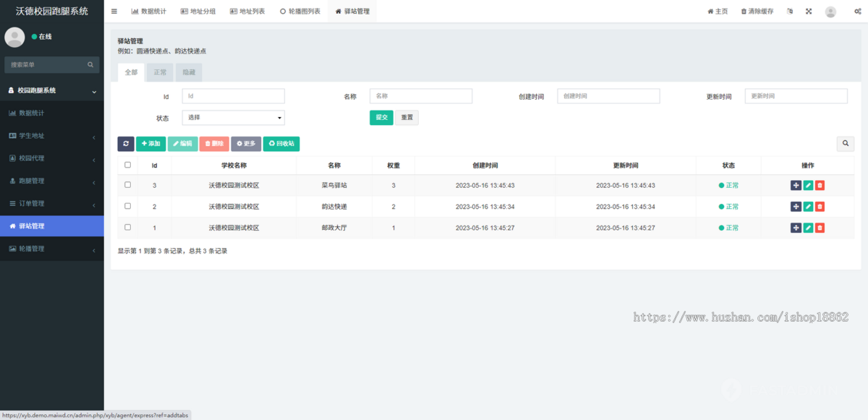Click the search magnifier icon right of toolbar
Viewport: 868px width, 420px height.
point(845,144)
